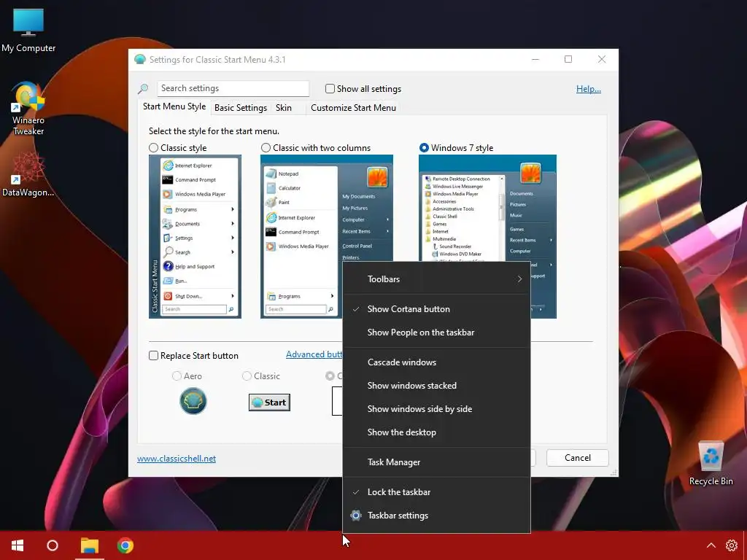Open File Explorer from the taskbar
This screenshot has width=747, height=560.
[x=90, y=545]
